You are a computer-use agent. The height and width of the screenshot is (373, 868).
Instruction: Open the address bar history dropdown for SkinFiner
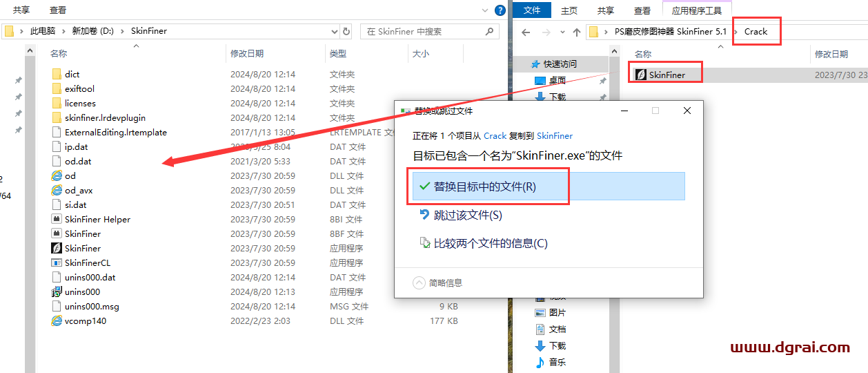335,31
